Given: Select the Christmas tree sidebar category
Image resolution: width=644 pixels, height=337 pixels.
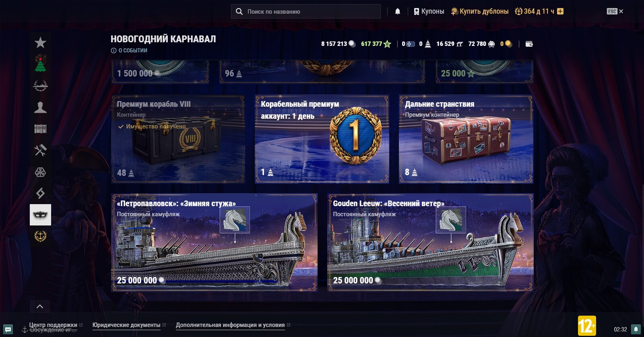Looking at the screenshot, I should (x=40, y=64).
